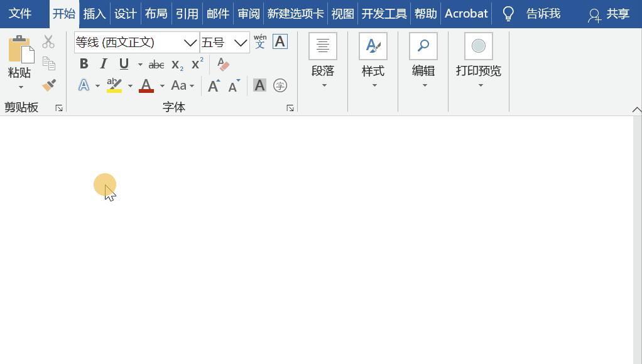Apply Enclose Characters (带圈字符)
This screenshot has width=642, height=364.
(280, 85)
